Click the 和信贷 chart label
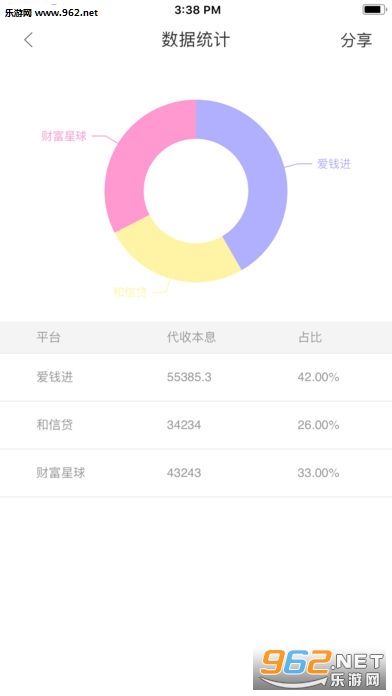 tap(130, 292)
